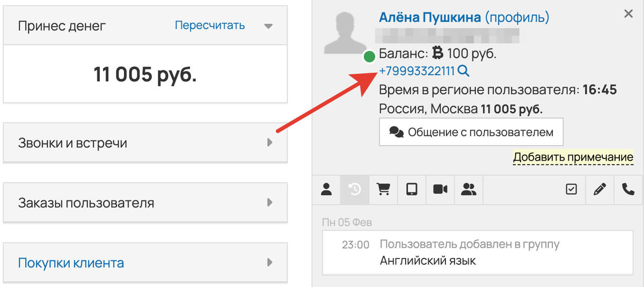Screen dimensions: 644x287
Task: Click Время в регионе пользователя 16:45
Action: click(x=498, y=90)
